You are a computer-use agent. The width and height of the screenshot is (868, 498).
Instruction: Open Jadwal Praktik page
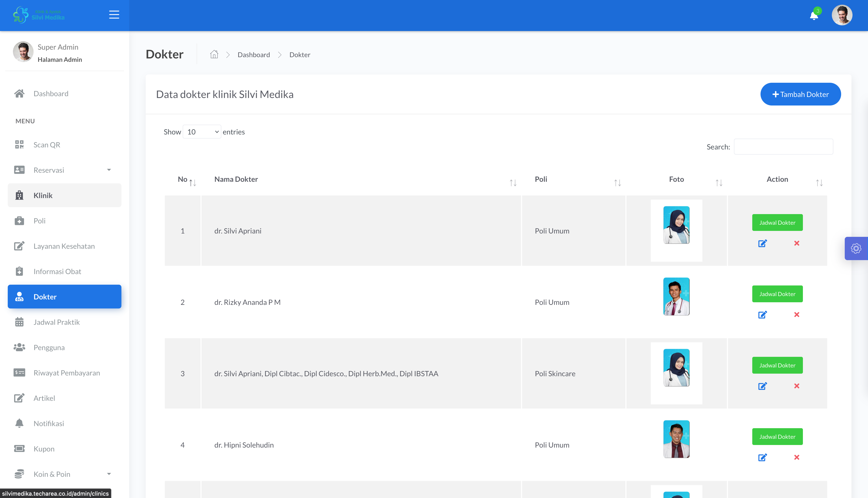64,322
